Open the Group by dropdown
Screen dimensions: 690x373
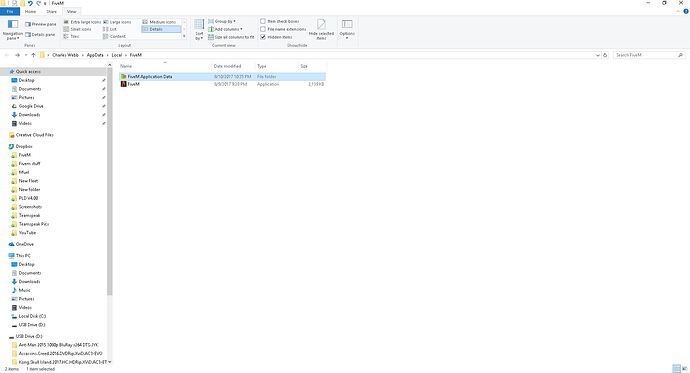pyautogui.click(x=222, y=21)
